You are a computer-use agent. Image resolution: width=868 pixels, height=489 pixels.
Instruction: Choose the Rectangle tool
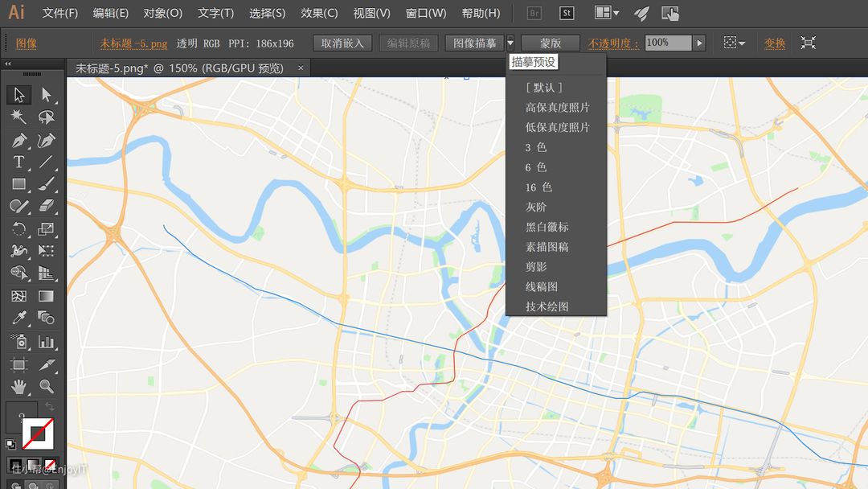[x=18, y=184]
